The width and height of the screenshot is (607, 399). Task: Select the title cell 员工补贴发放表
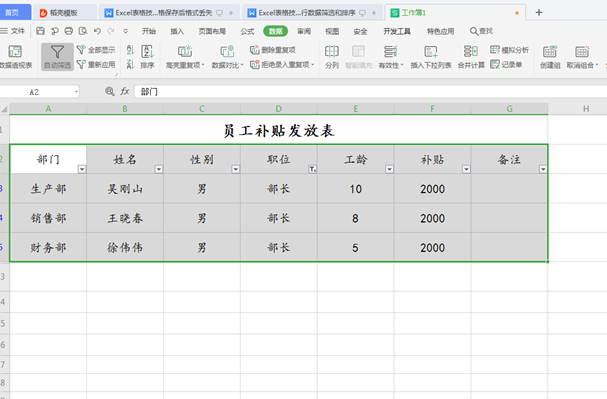click(x=279, y=130)
